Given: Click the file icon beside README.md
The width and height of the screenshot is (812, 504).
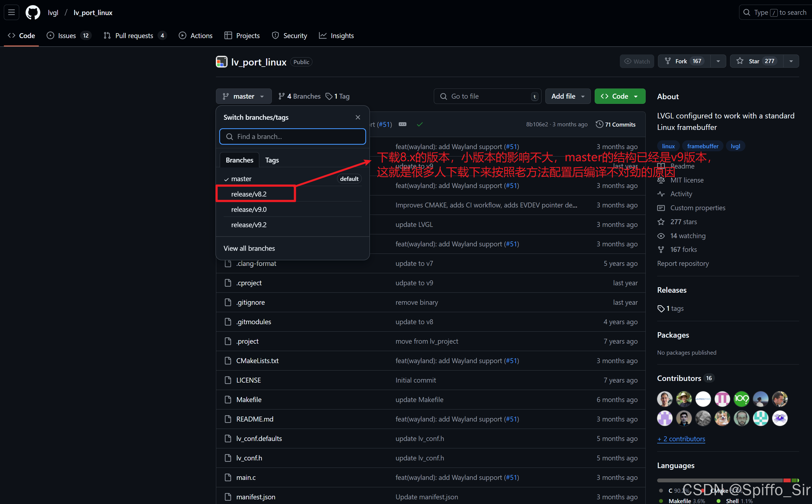Looking at the screenshot, I should 228,419.
